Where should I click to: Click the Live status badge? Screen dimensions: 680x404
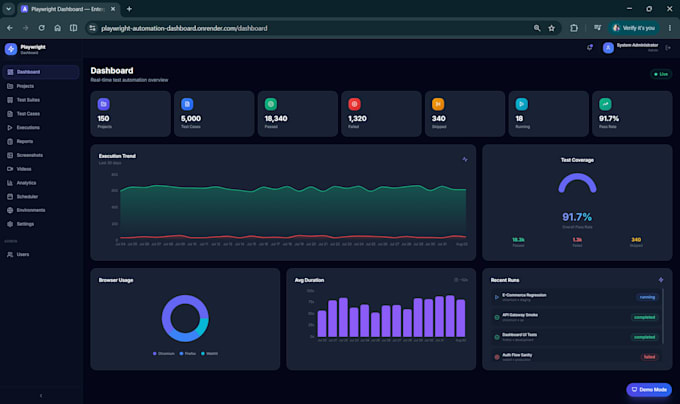(x=661, y=74)
